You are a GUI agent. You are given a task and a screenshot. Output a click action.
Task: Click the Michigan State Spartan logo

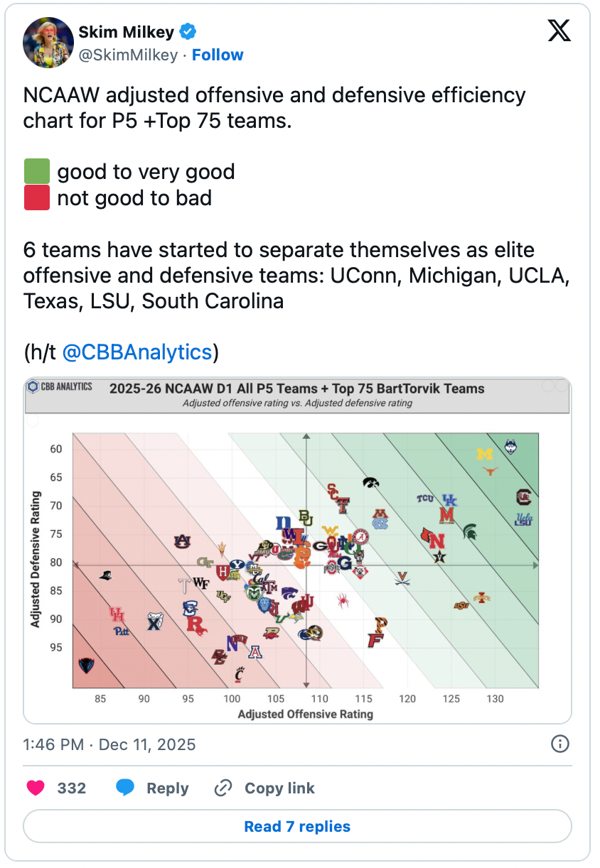[470, 531]
